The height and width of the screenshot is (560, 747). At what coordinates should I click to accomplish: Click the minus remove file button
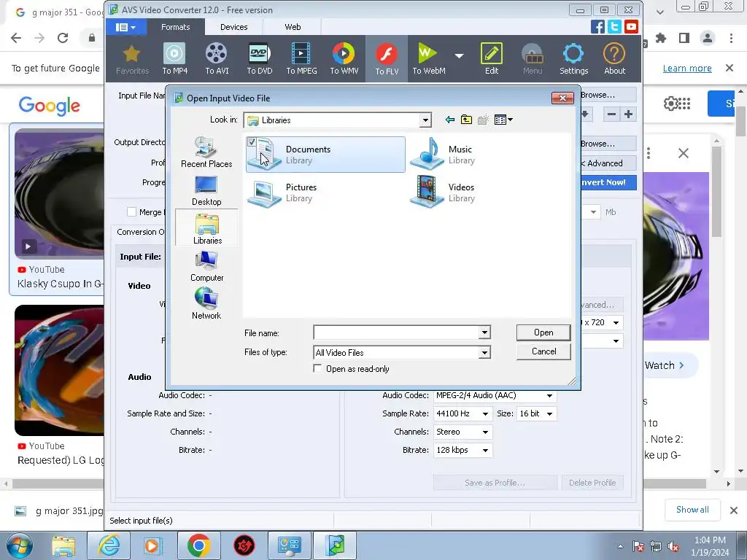coord(612,114)
